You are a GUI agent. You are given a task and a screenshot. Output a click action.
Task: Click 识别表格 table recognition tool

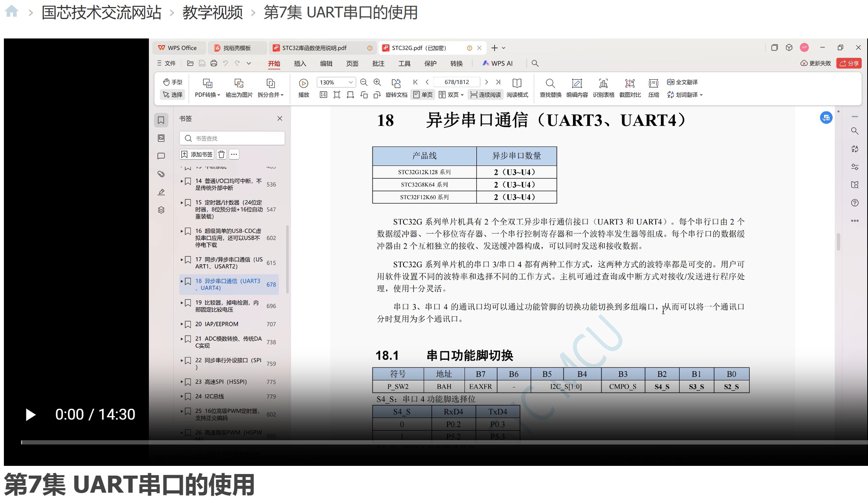[603, 88]
